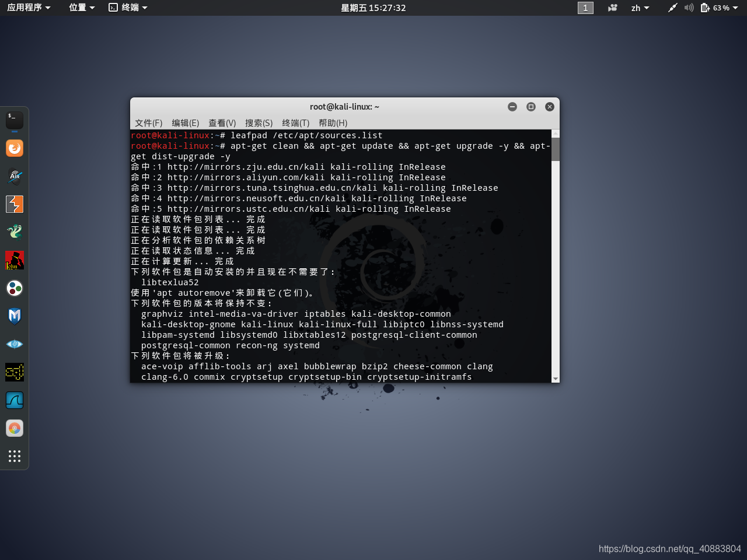The width and height of the screenshot is (747, 560).
Task: Open the 应用程序 applications menu
Action: [x=29, y=8]
